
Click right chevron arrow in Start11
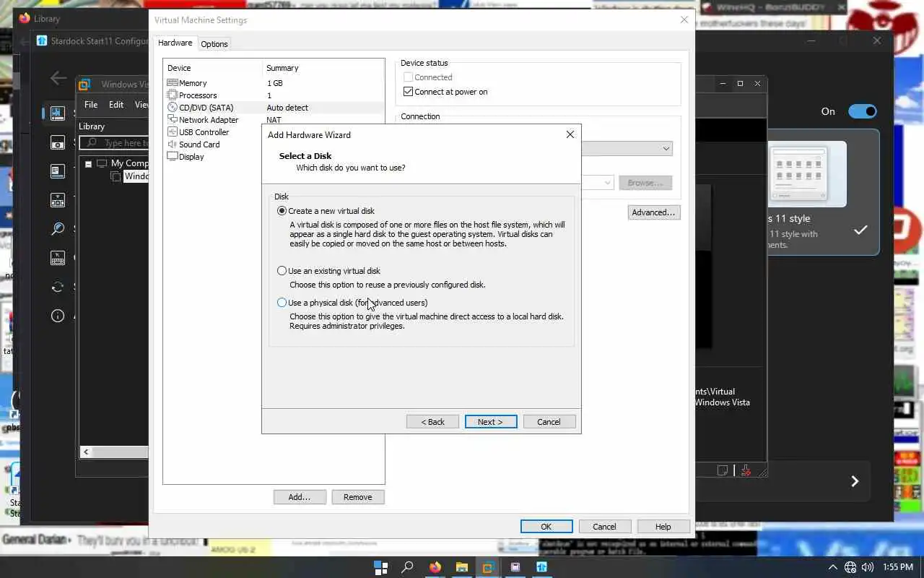click(x=855, y=481)
